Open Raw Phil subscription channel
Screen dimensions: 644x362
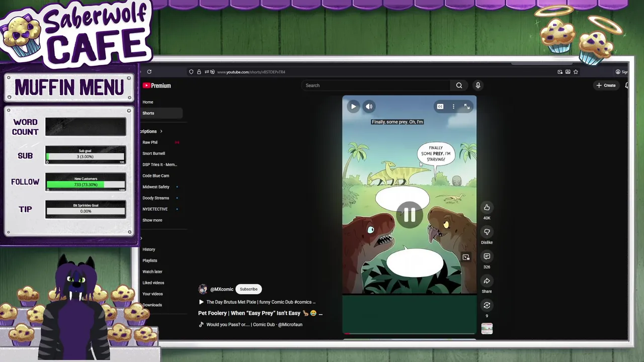tap(150, 142)
